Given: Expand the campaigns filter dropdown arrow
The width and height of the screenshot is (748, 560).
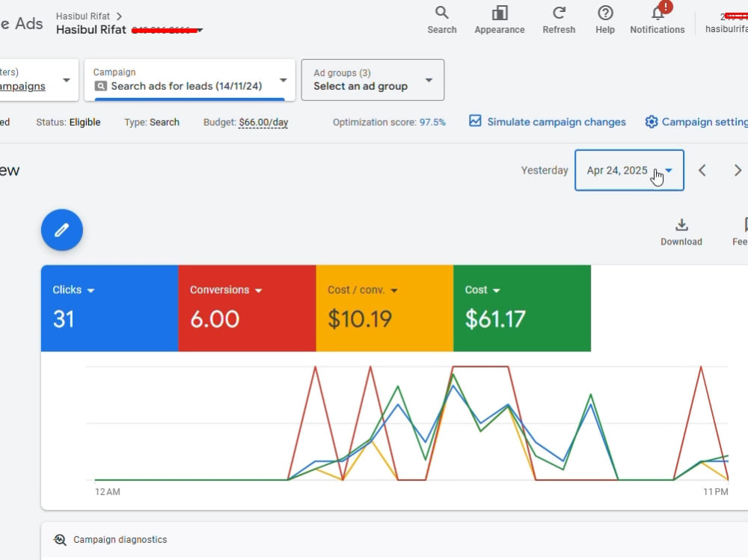Looking at the screenshot, I should (x=67, y=80).
